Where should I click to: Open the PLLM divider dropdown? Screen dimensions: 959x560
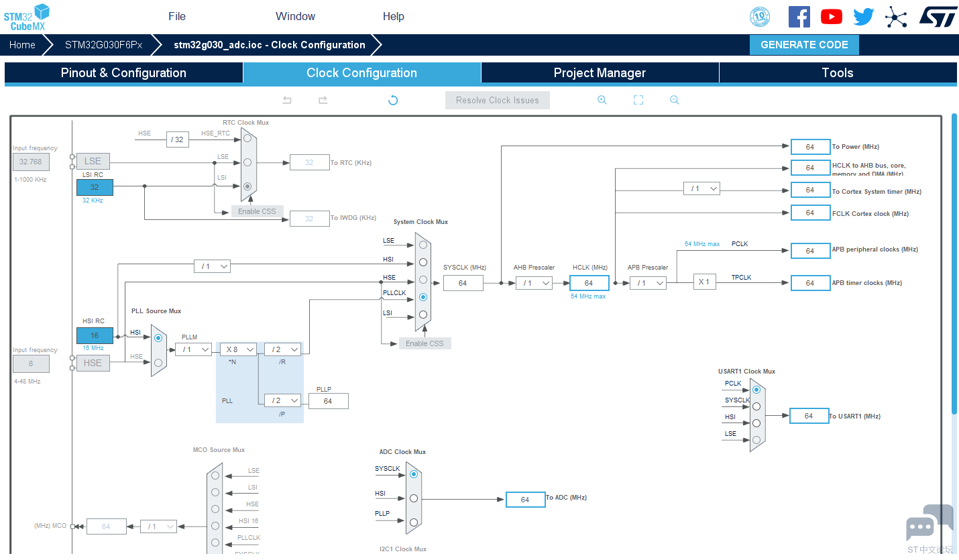tap(193, 349)
